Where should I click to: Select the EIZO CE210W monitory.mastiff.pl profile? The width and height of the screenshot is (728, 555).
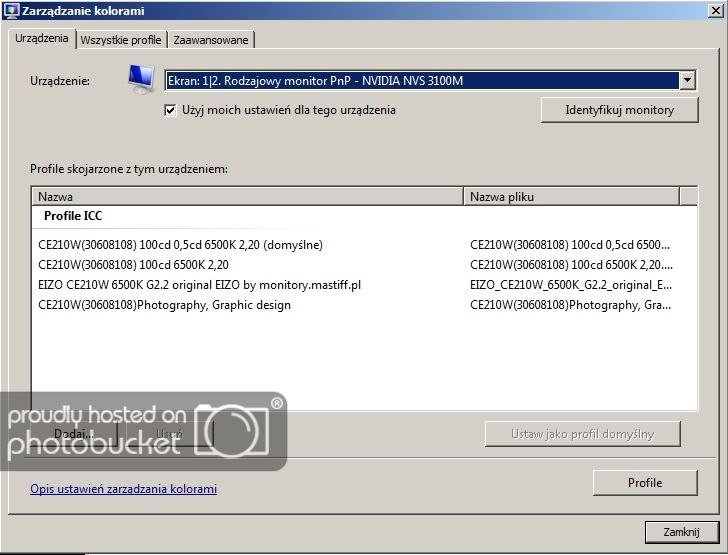tap(199, 285)
